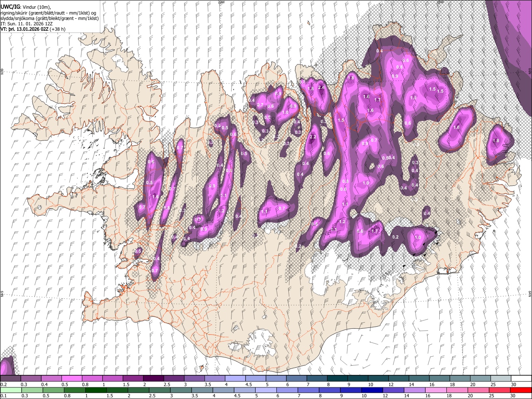Click the '0.1' label in the rain legend
Screen dimensions: 532x399
[x=3, y=396]
